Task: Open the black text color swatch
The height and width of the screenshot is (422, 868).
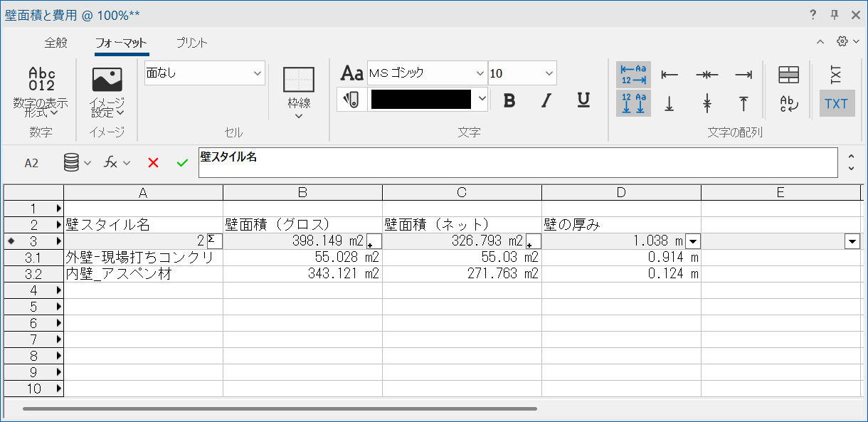Action: (421, 100)
